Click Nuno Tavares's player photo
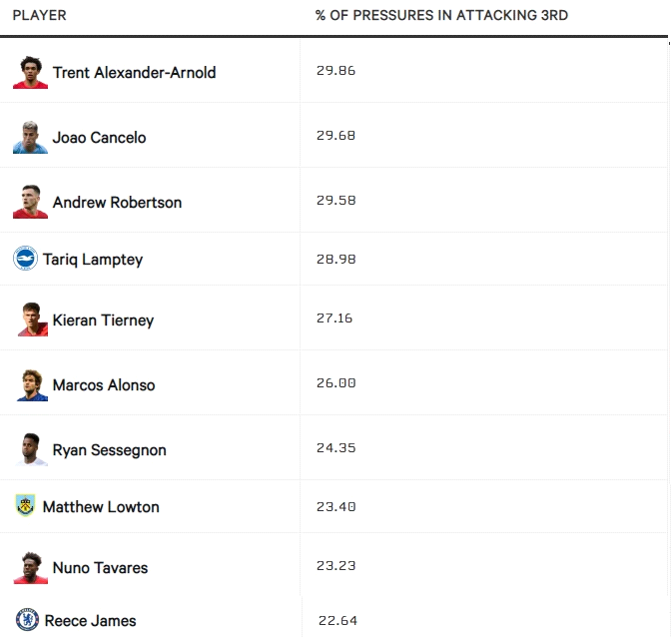672x637 pixels. tap(32, 567)
